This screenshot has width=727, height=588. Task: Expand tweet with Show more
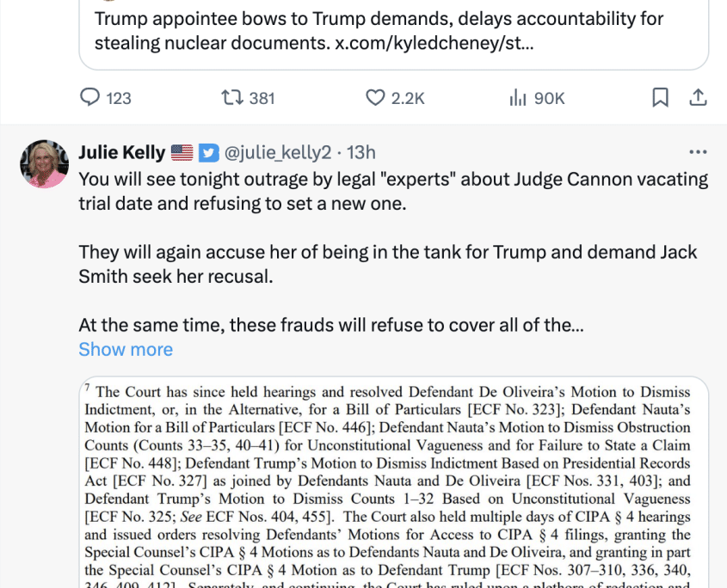coord(126,349)
